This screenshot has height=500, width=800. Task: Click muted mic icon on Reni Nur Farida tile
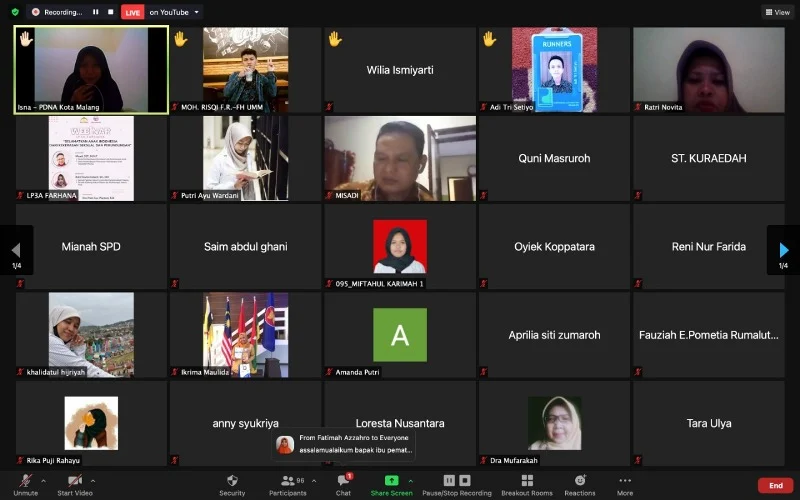point(638,283)
